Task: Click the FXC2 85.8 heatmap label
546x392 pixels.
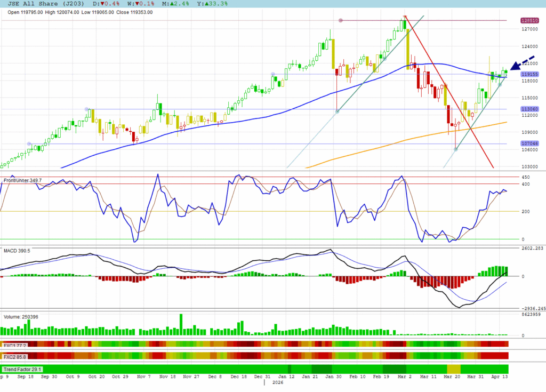Action: pyautogui.click(x=15, y=356)
